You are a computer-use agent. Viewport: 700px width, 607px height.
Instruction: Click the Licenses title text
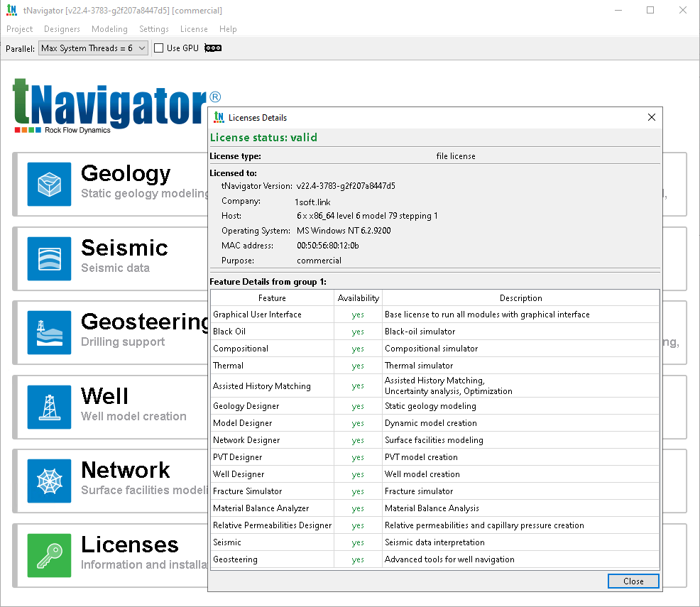pyautogui.click(x=130, y=545)
